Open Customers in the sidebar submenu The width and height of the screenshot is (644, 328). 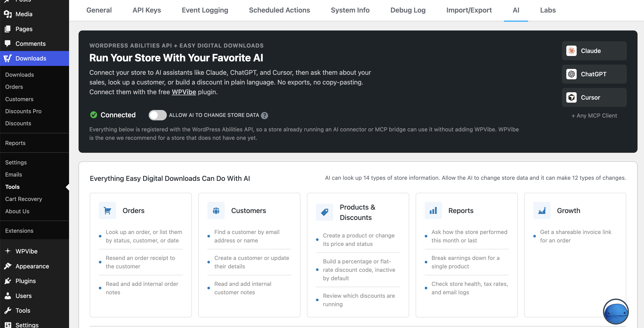[19, 99]
